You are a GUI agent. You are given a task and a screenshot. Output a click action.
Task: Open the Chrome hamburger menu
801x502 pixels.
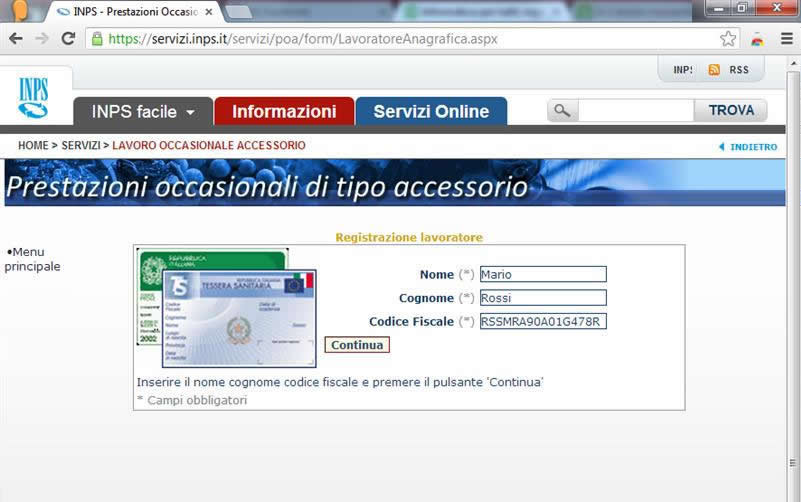coord(785,39)
